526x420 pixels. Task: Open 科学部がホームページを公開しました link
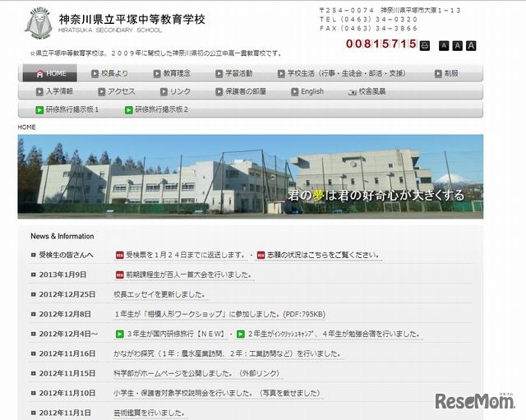click(197, 373)
